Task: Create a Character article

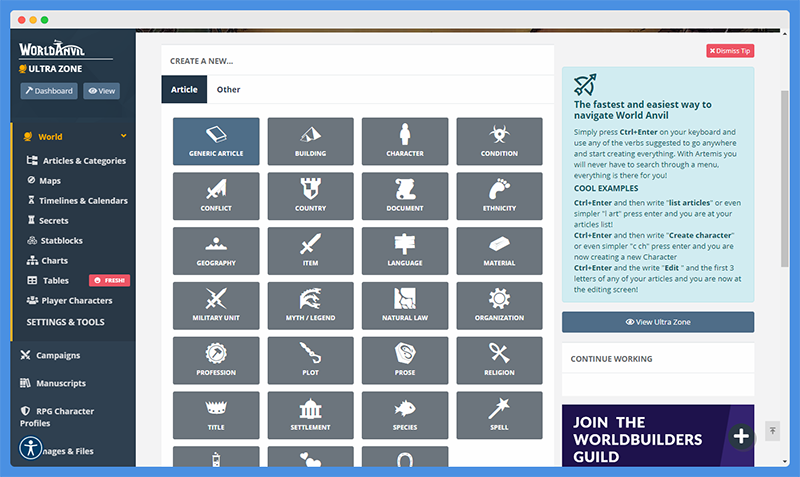Action: point(405,141)
